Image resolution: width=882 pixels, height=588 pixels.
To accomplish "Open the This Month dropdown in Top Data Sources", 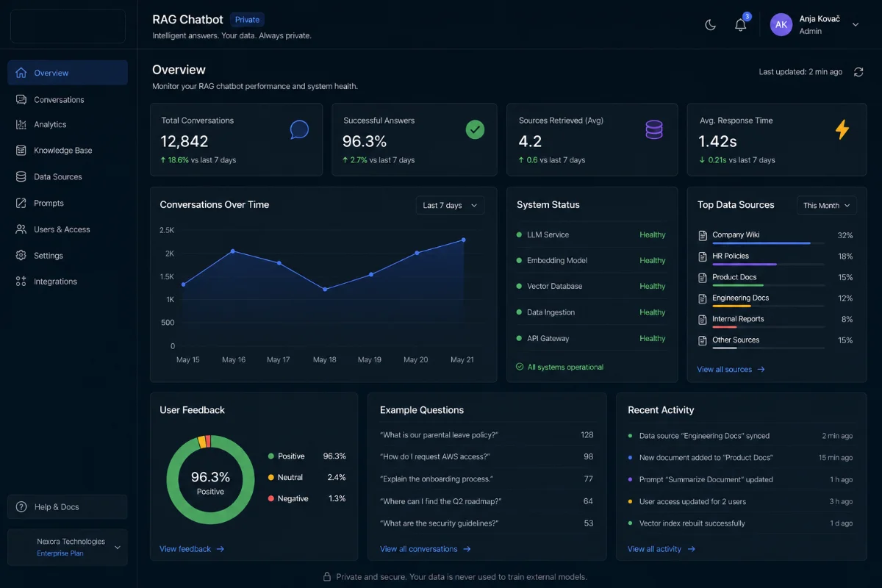I will pyautogui.click(x=827, y=205).
